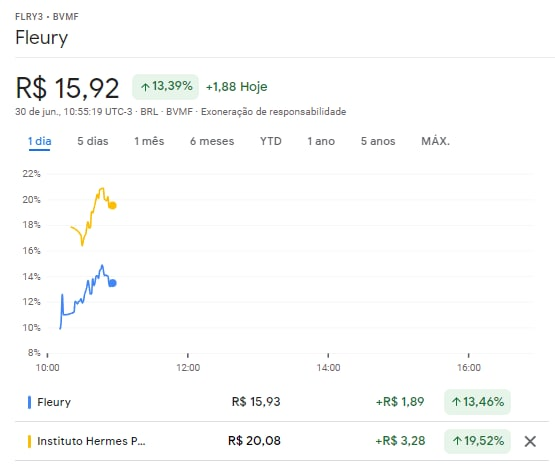555x468 pixels.
Task: Switch to 5 anos range
Action: point(378,141)
